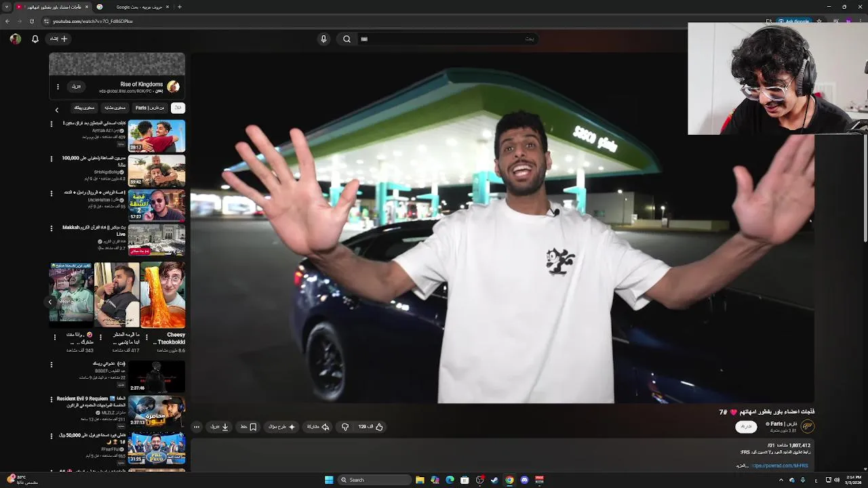The height and width of the screenshot is (488, 868).
Task: Reload the page in Chrome
Action: pyautogui.click(x=31, y=21)
